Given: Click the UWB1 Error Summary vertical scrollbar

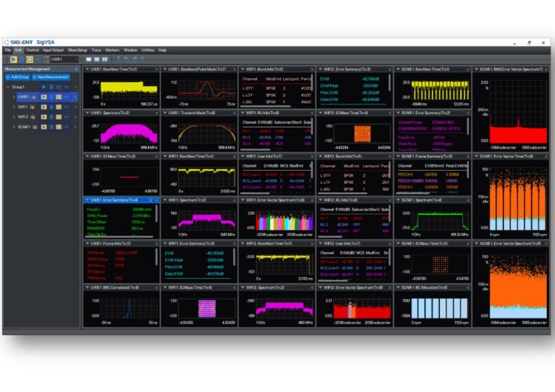Looking at the screenshot, I should point(156,214).
